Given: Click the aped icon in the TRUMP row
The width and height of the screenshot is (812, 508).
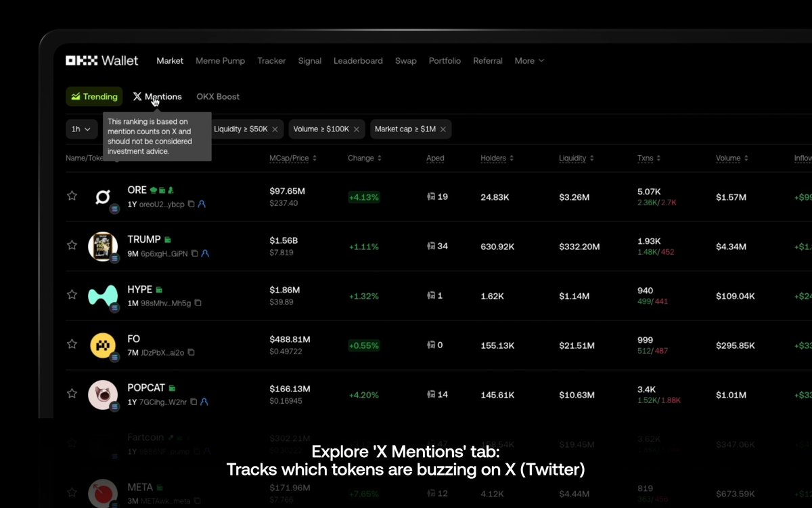Looking at the screenshot, I should (x=430, y=246).
